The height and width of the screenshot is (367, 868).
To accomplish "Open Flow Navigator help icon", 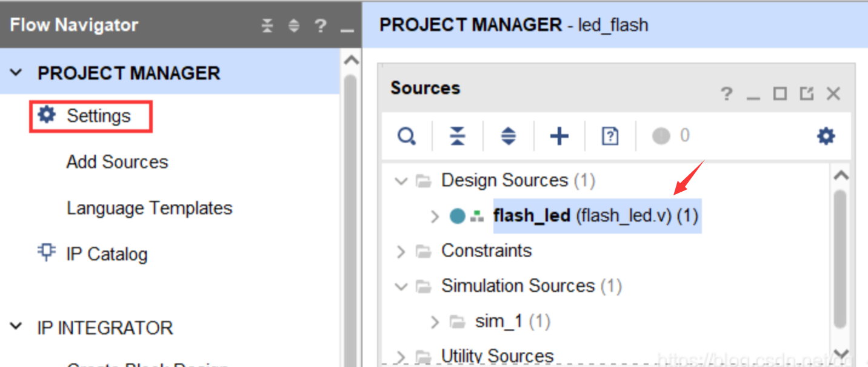I will point(321,25).
